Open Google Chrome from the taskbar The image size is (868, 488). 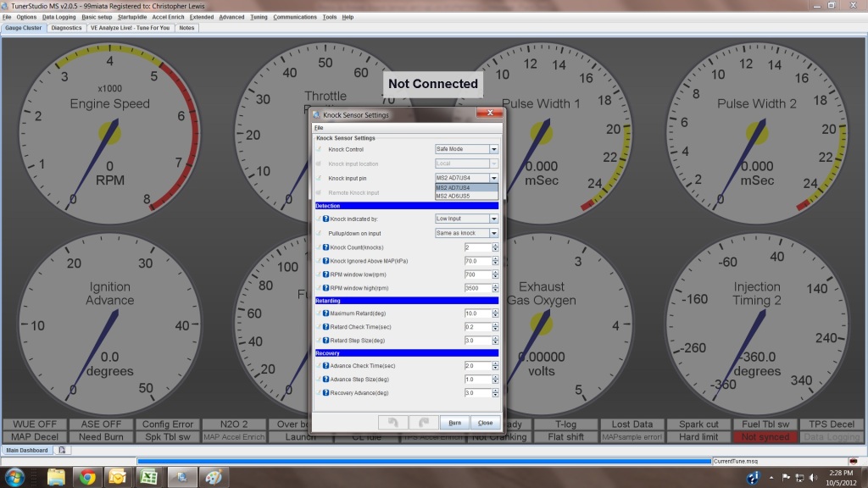[86, 476]
